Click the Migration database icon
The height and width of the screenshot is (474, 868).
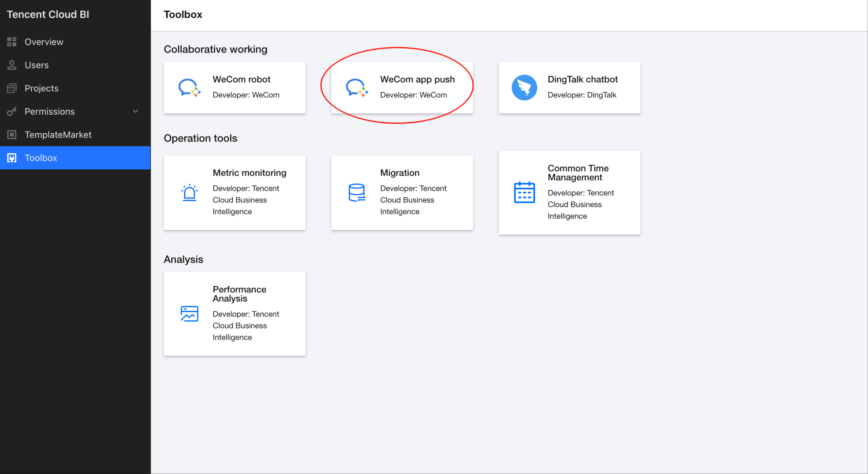coord(357,193)
